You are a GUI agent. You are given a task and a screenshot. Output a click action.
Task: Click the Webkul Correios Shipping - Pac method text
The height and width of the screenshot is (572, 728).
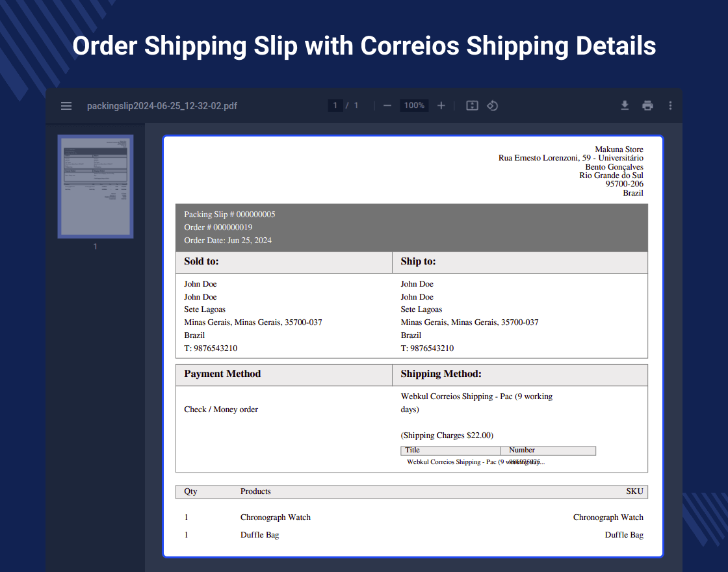(x=476, y=402)
